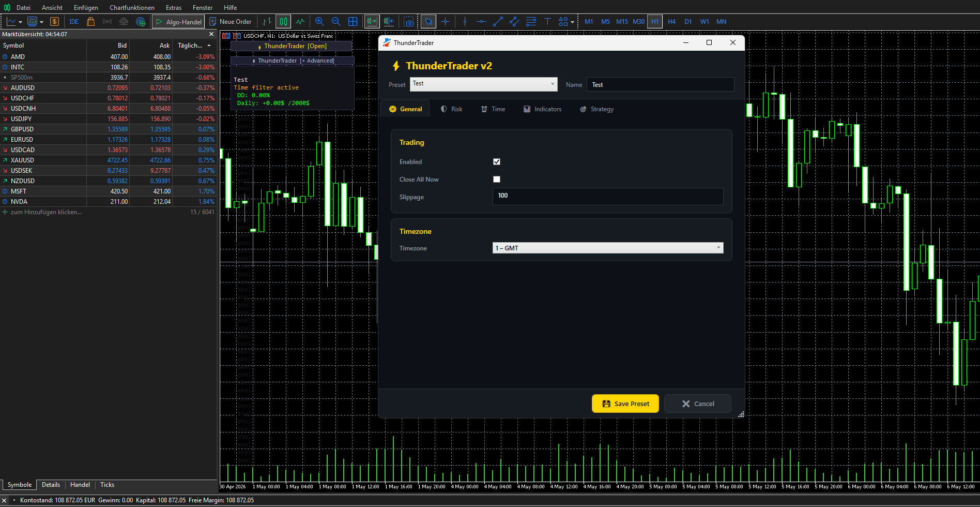Zoom in on the chart
The width and height of the screenshot is (980, 507).
coord(319,22)
